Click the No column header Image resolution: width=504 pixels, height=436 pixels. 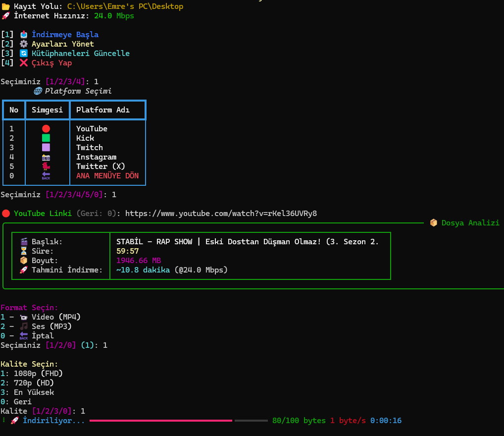14,110
